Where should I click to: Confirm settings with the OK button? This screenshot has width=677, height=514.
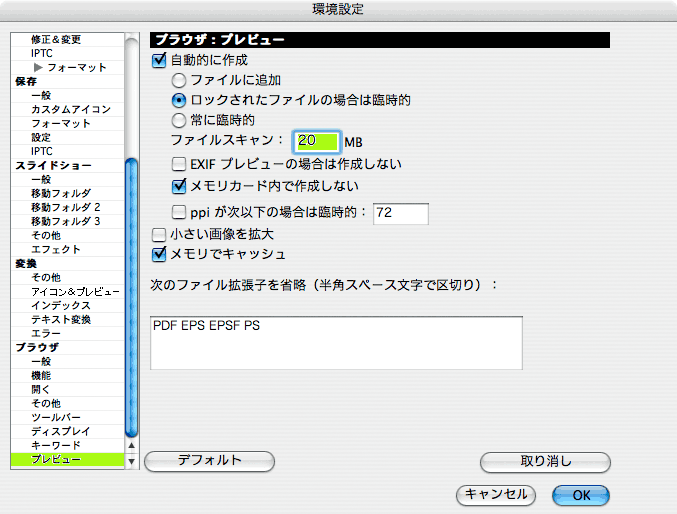pyautogui.click(x=581, y=495)
